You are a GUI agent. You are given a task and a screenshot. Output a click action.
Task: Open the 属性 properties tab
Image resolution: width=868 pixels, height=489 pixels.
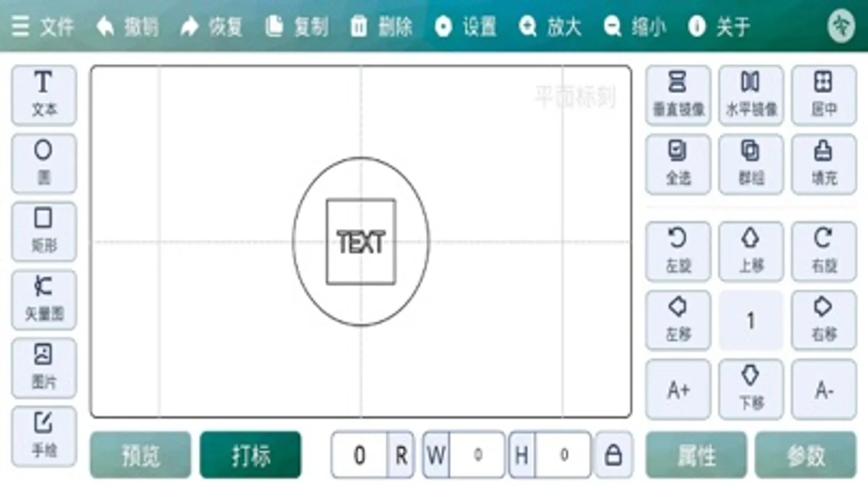tap(696, 455)
